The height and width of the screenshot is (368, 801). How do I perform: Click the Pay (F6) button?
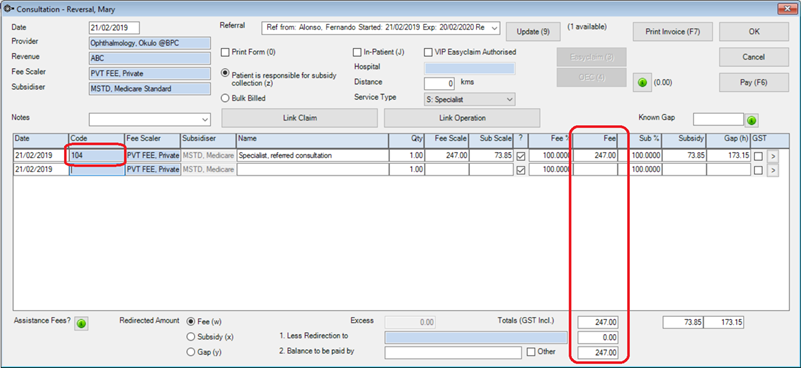pyautogui.click(x=754, y=83)
